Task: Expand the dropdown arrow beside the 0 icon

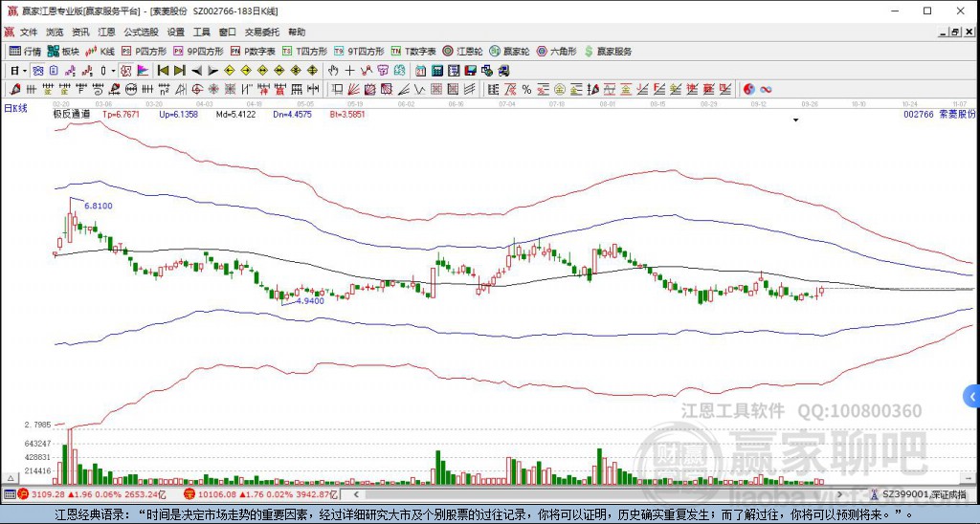Action: (x=113, y=71)
